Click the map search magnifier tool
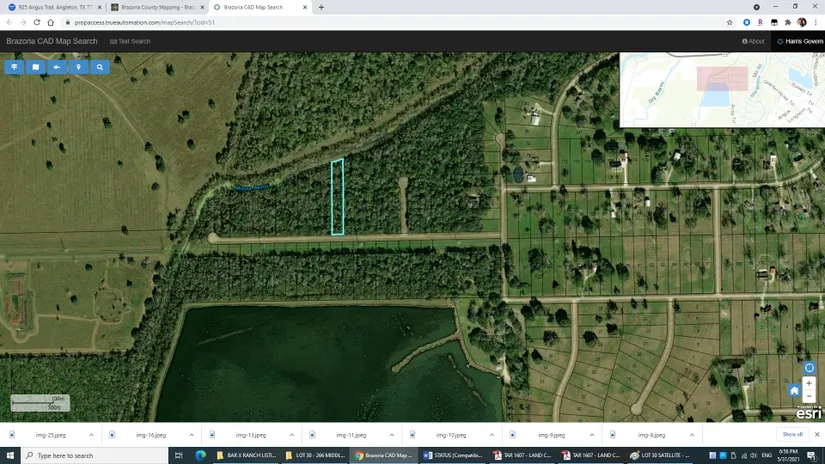This screenshot has width=825, height=464. click(100, 67)
